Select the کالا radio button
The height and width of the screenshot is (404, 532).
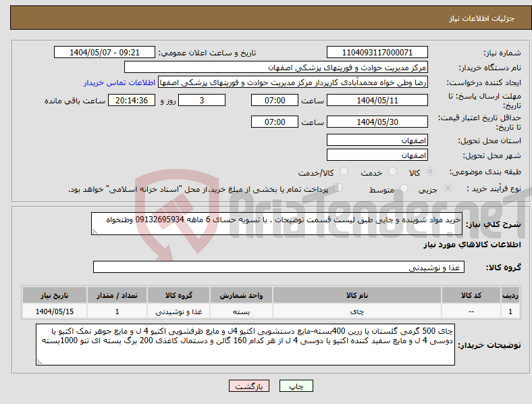[x=430, y=172]
